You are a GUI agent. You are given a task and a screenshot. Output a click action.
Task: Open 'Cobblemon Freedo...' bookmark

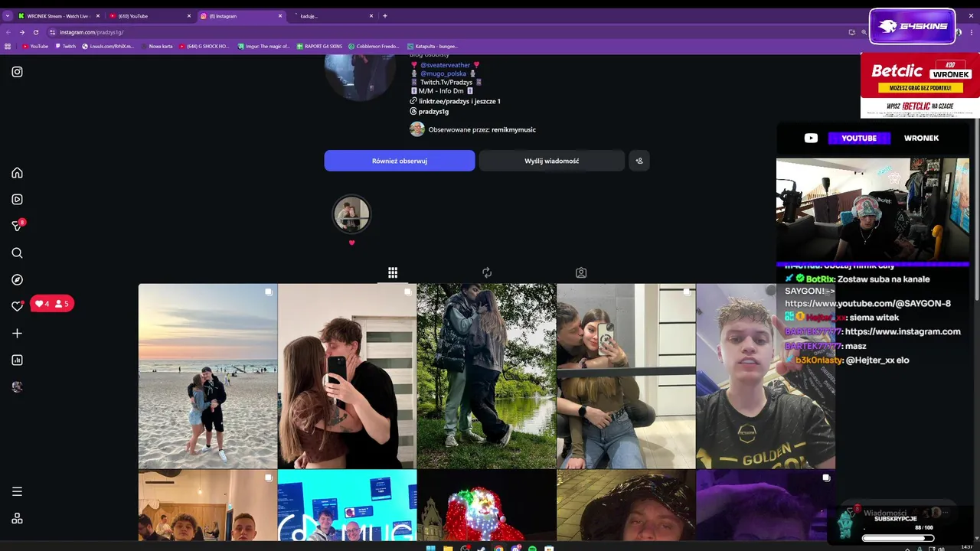click(374, 46)
